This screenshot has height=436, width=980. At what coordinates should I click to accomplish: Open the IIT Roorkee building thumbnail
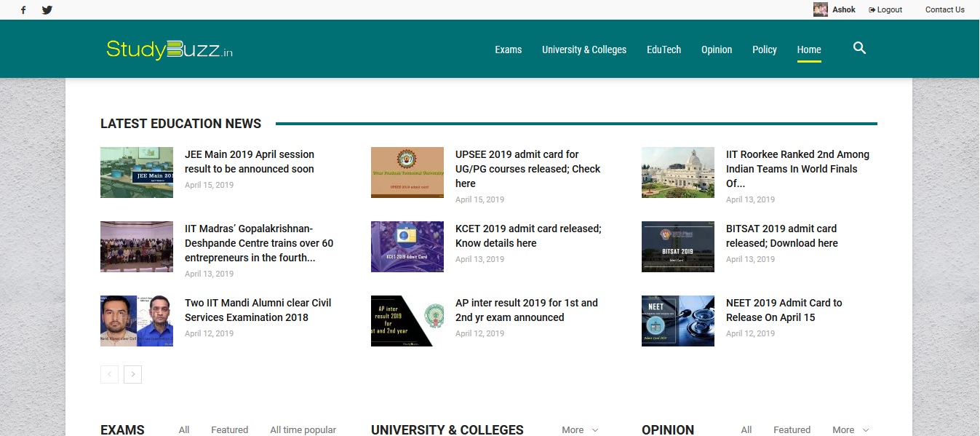678,173
